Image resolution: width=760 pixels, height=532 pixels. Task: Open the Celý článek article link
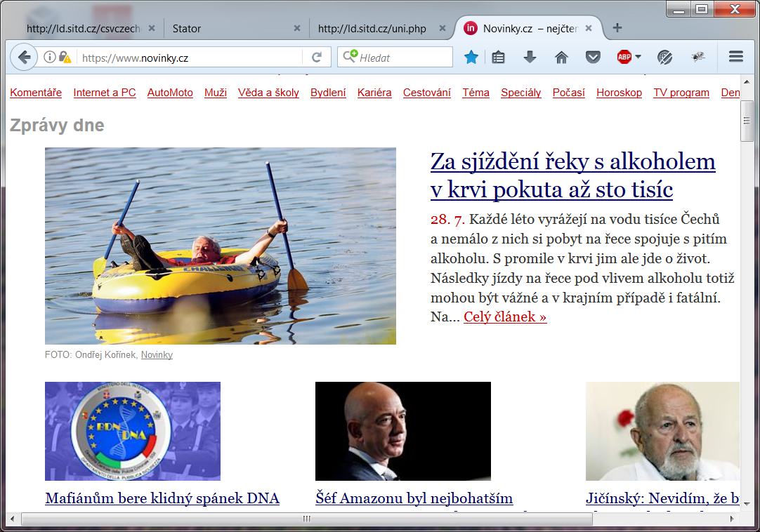pos(504,317)
